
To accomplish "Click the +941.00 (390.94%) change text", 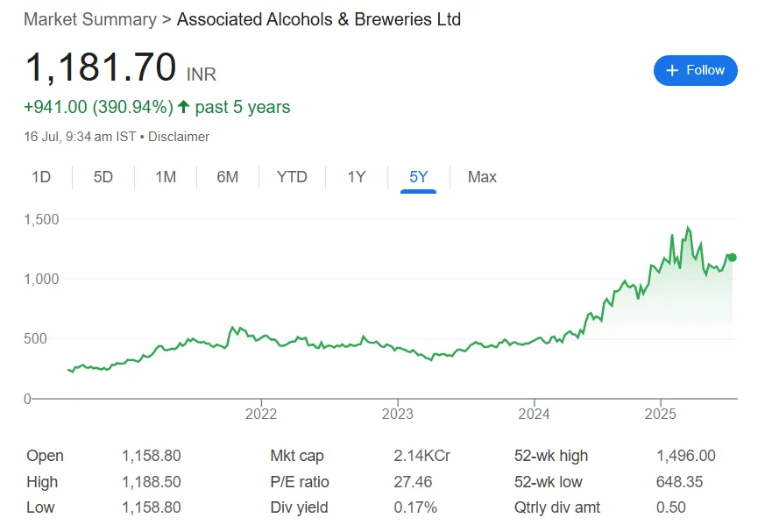I will 98,107.
